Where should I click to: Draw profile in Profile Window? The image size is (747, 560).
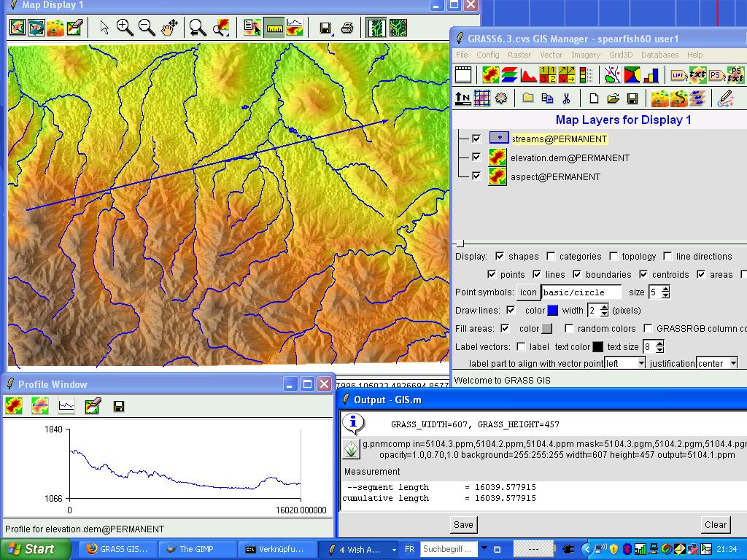(x=66, y=406)
